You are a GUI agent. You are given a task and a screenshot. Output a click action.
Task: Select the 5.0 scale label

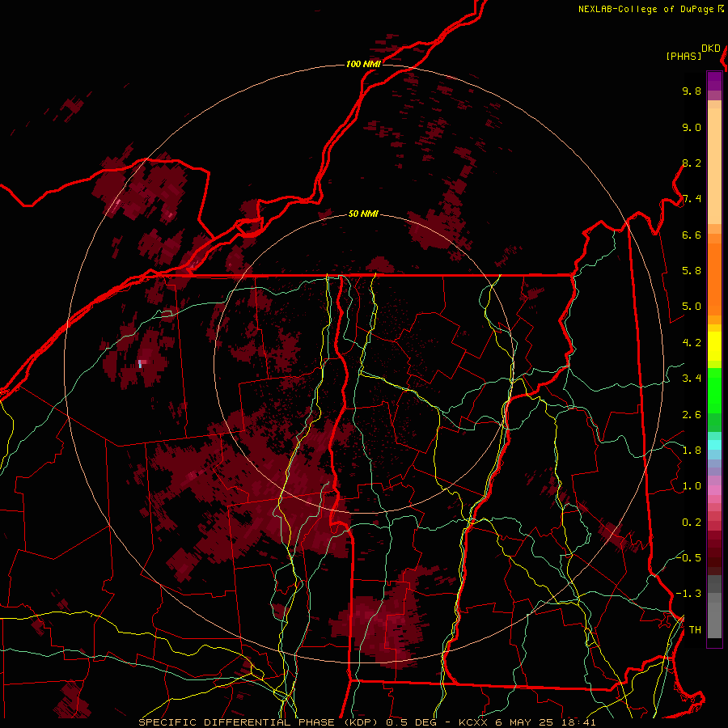tap(692, 307)
